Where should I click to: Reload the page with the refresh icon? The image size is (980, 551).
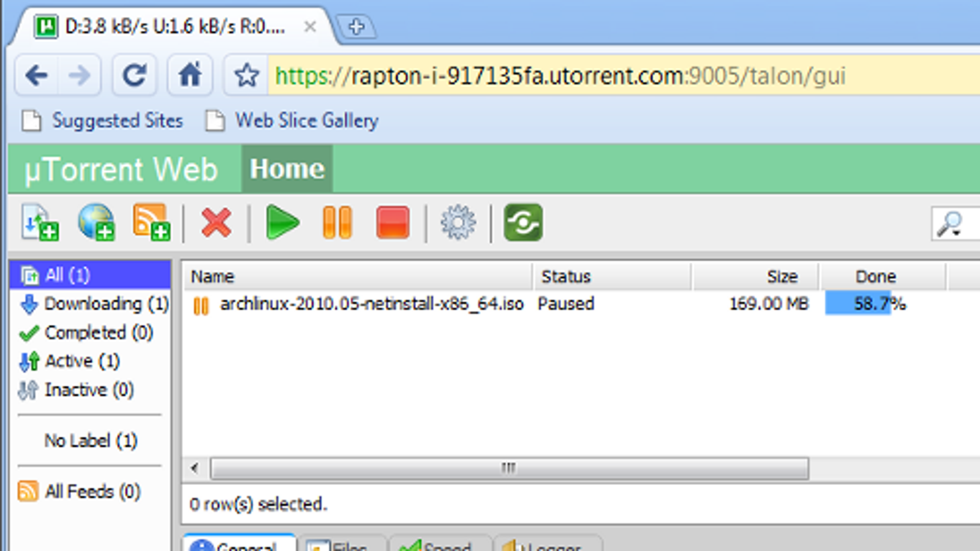point(134,75)
